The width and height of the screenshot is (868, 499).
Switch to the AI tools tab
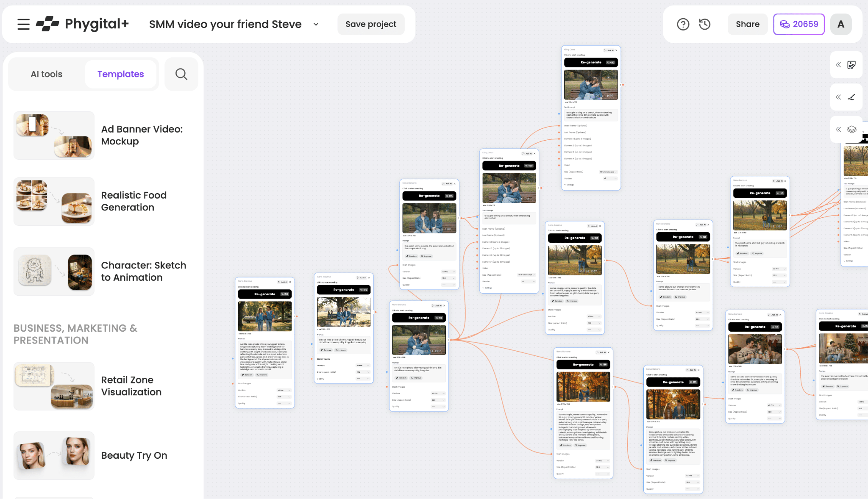click(46, 74)
